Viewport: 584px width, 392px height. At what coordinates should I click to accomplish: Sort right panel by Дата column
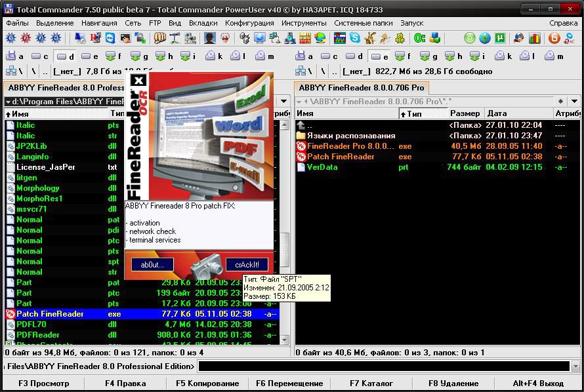coord(518,113)
